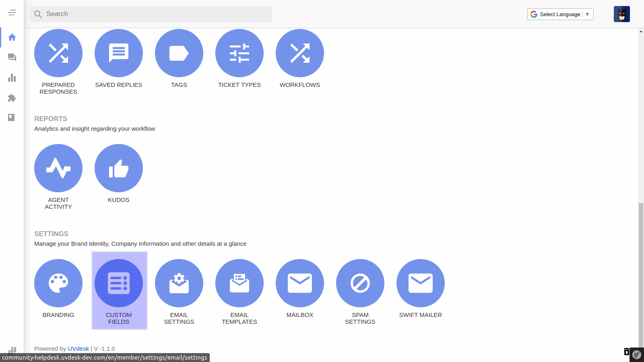View Agent Activity report
Screen dimensions: 644x362
tap(58, 168)
